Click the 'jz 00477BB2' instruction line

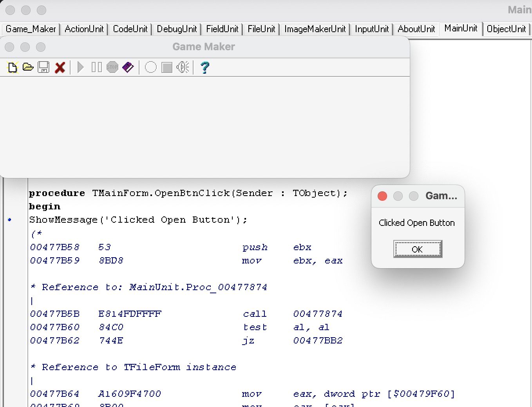[186, 341]
